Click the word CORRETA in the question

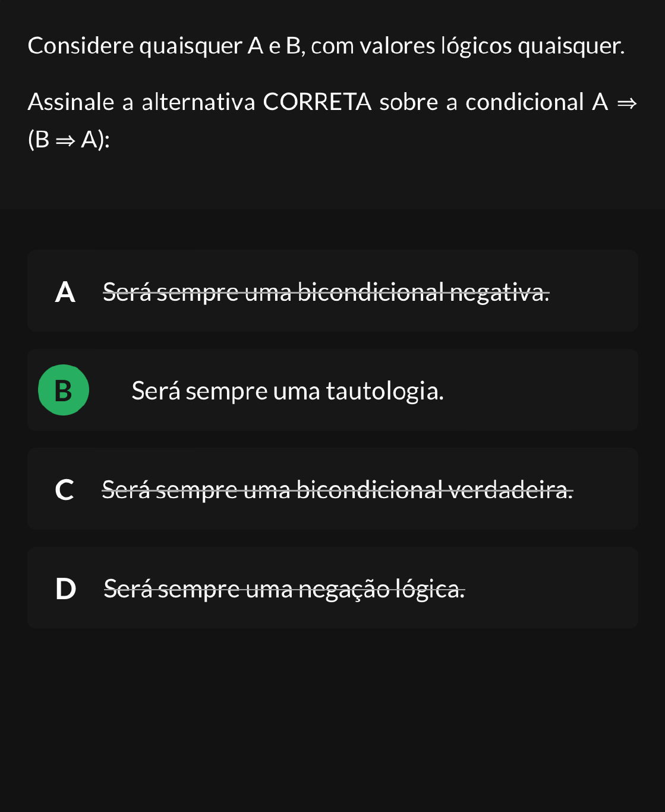click(317, 102)
